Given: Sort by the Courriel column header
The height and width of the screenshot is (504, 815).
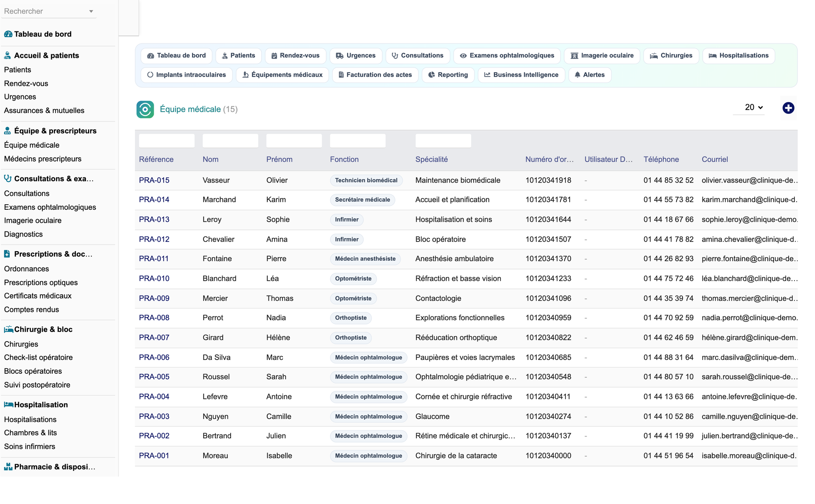Looking at the screenshot, I should [x=714, y=159].
